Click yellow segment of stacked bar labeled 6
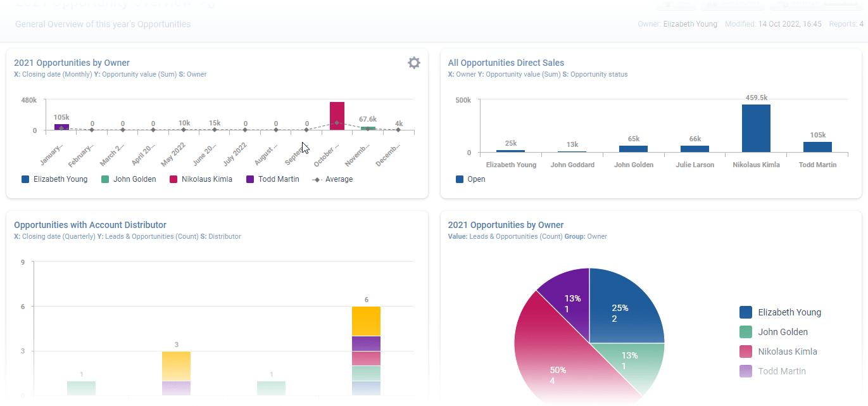The height and width of the screenshot is (406, 868). click(366, 321)
